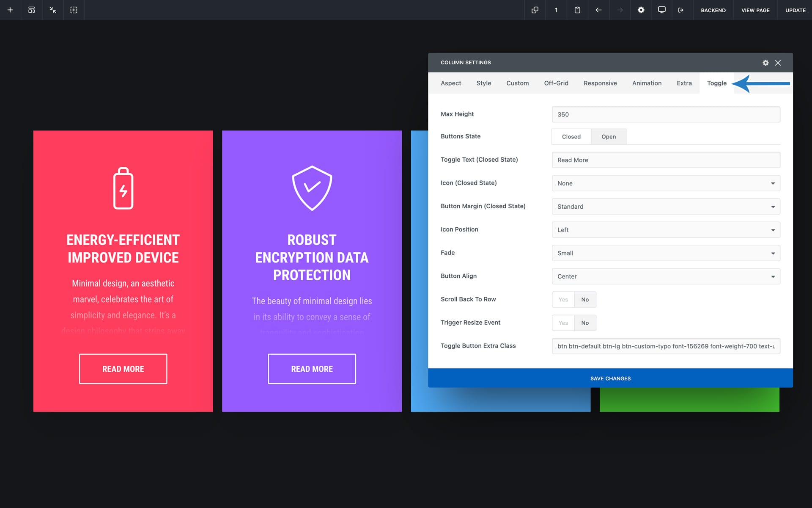Click the undo left arrow icon
812x508 pixels.
tap(598, 10)
